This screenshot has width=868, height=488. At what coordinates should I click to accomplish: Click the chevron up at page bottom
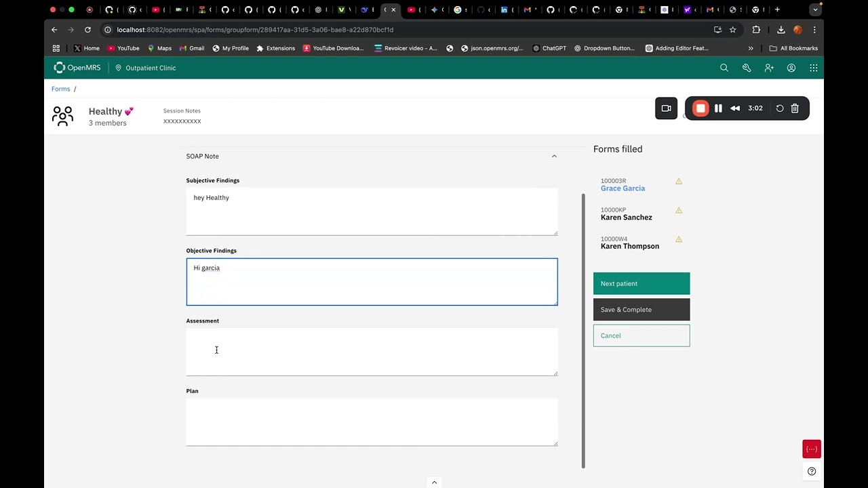tap(434, 483)
